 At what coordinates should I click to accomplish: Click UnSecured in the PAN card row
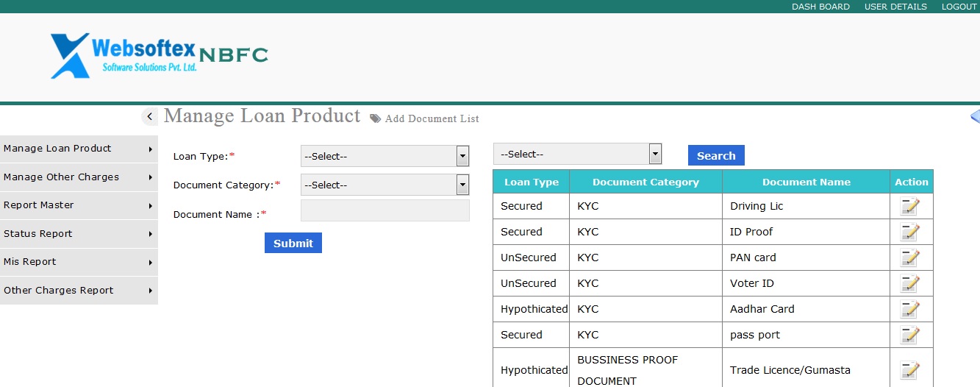[x=529, y=258]
